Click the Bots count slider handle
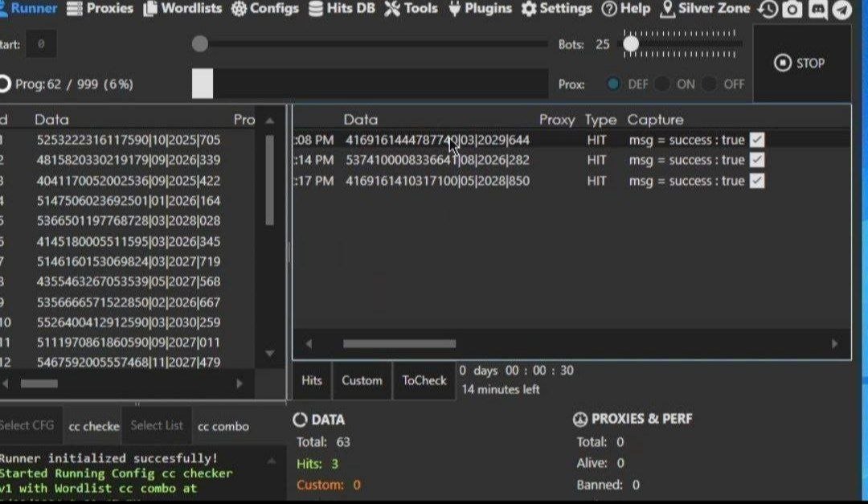This screenshot has width=868, height=504. [631, 43]
